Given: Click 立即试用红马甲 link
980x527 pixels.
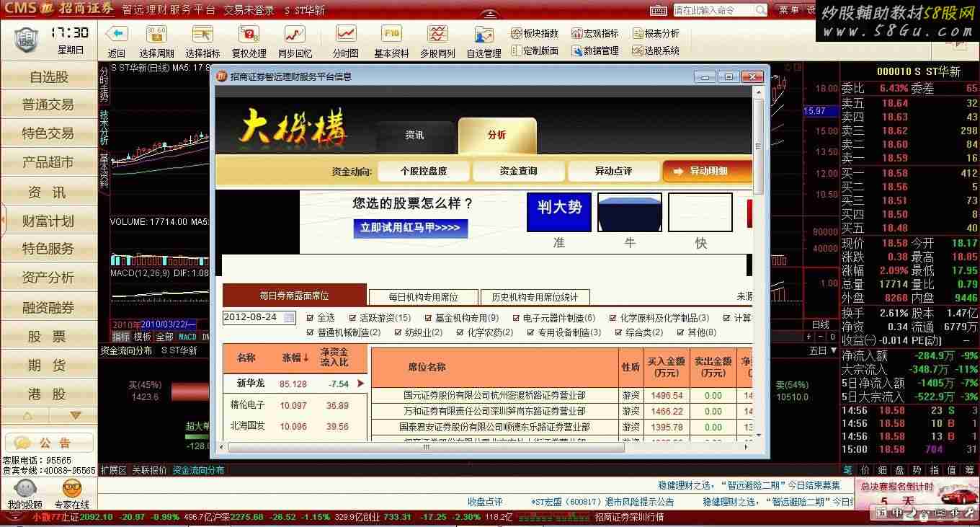Looking at the screenshot, I should 411,228.
